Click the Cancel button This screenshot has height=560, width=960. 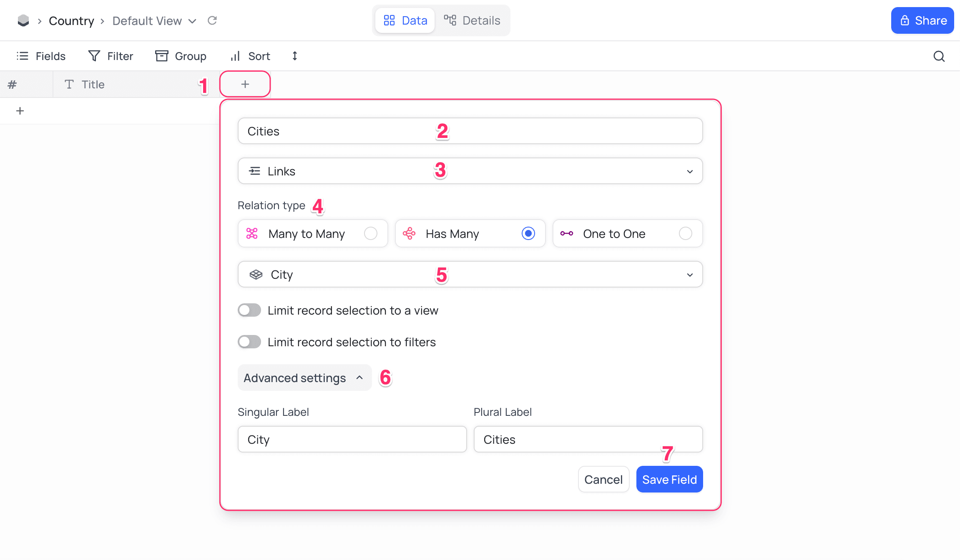[x=603, y=479]
